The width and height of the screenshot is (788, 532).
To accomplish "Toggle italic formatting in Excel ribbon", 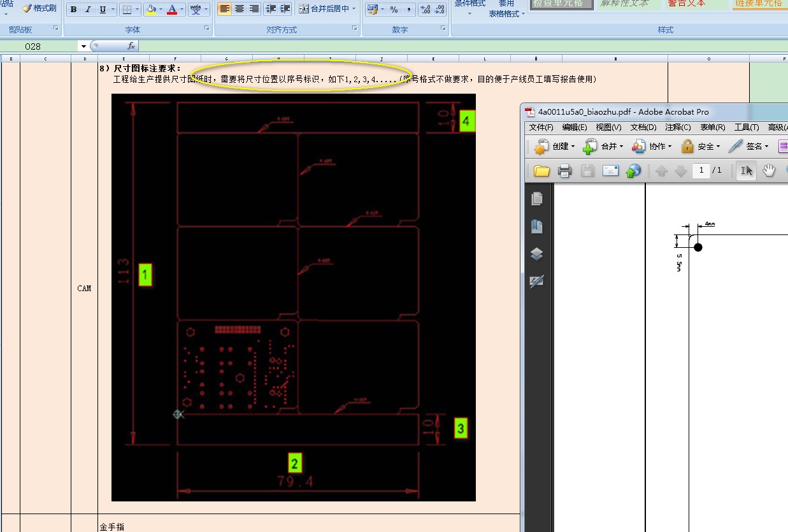I will 88,10.
